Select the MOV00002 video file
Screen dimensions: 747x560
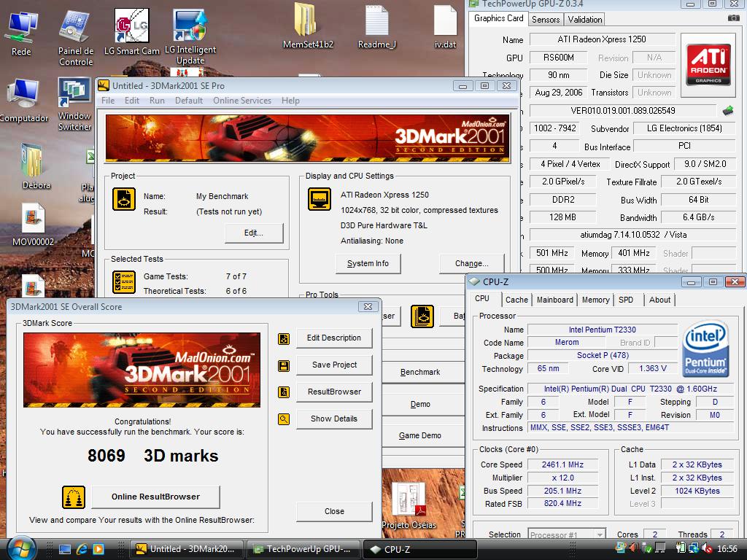point(33,225)
